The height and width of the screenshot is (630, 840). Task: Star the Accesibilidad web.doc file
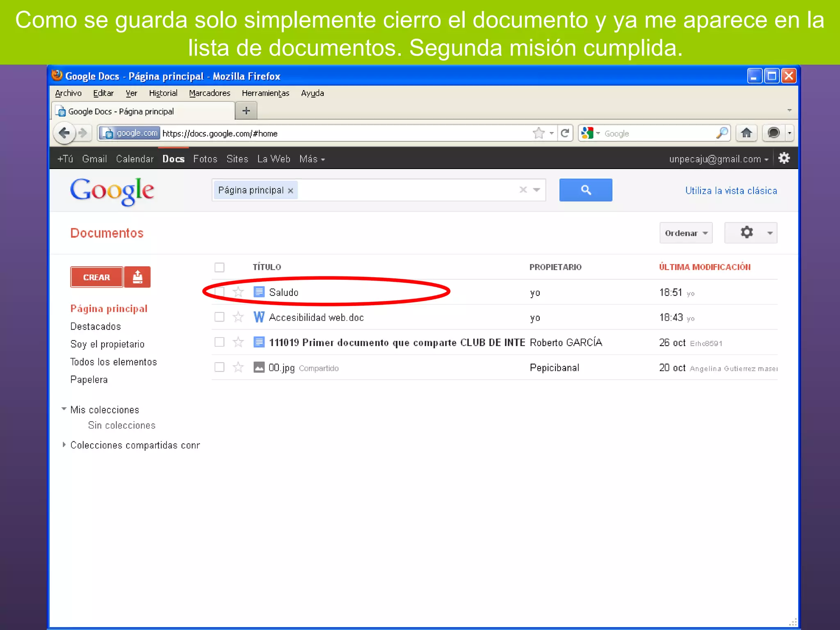click(238, 317)
